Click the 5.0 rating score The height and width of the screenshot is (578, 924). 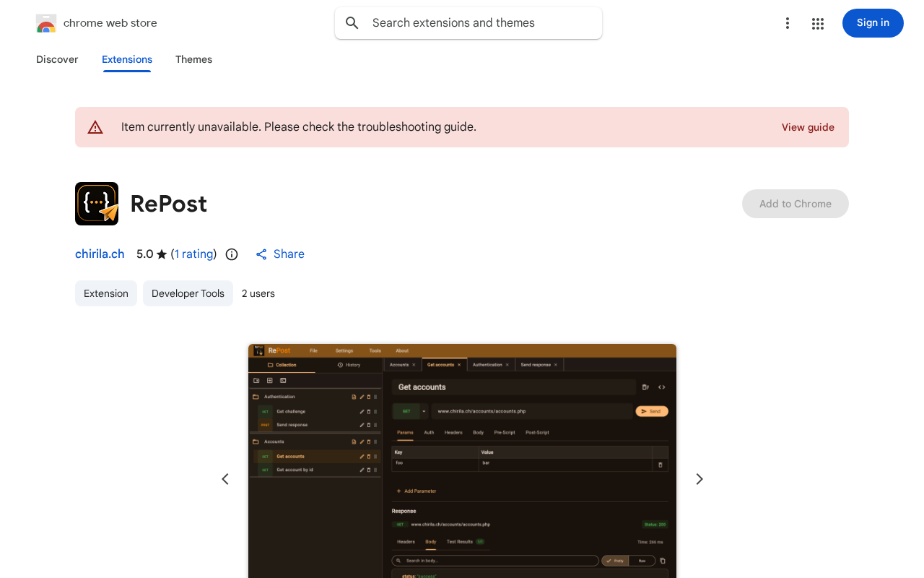(x=145, y=254)
